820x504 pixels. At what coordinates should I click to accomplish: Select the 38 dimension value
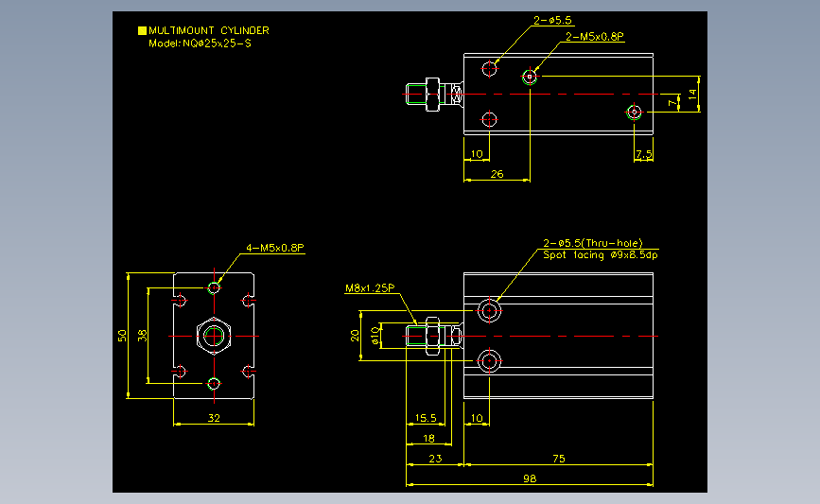coord(142,336)
